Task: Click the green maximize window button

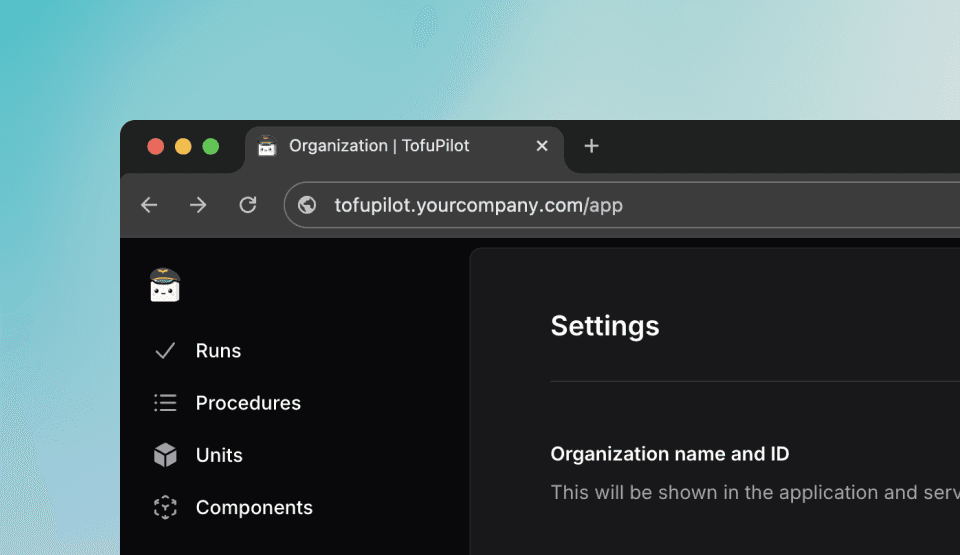Action: pyautogui.click(x=211, y=146)
